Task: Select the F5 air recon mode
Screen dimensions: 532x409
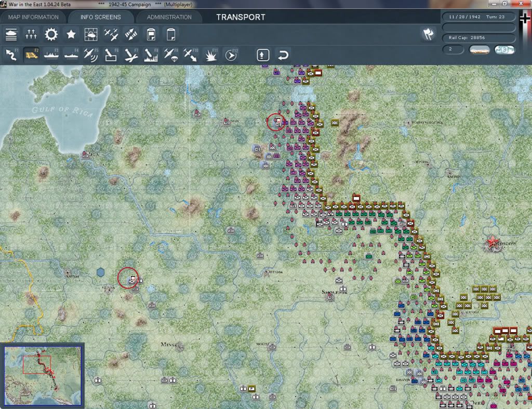Action: click(x=91, y=55)
